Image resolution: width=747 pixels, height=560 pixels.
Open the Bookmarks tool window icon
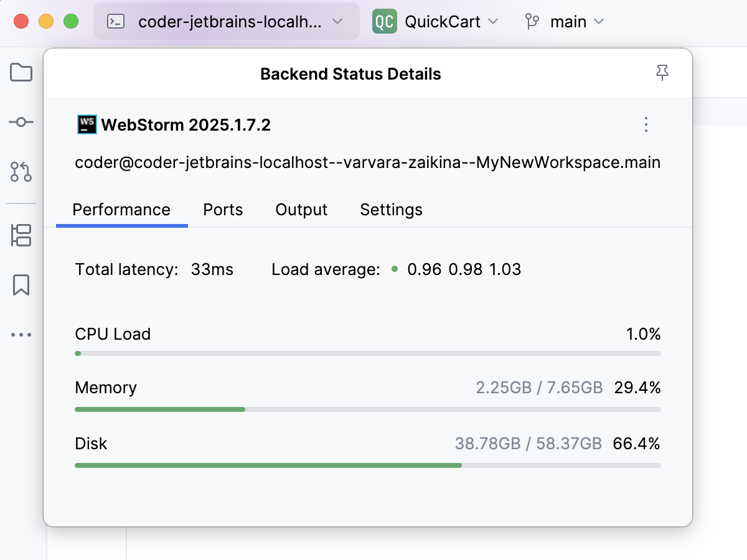point(21,285)
